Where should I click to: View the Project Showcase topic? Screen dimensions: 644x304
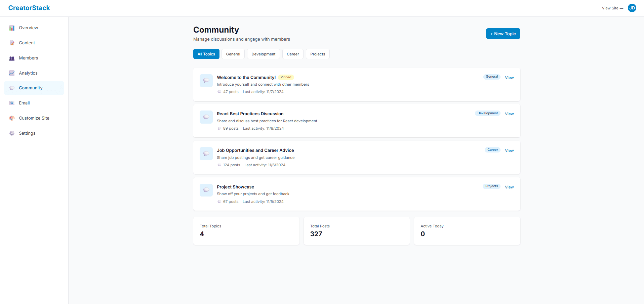click(x=509, y=187)
